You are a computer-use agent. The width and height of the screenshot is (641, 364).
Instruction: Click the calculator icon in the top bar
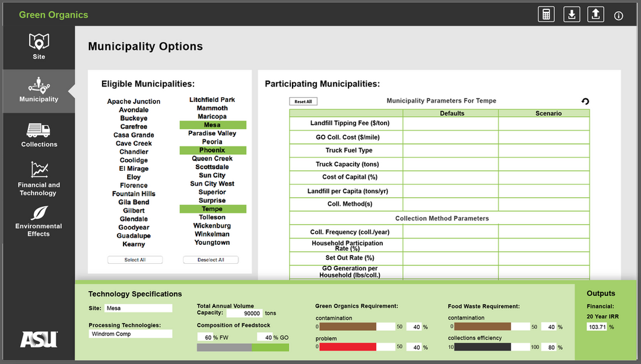(x=546, y=14)
